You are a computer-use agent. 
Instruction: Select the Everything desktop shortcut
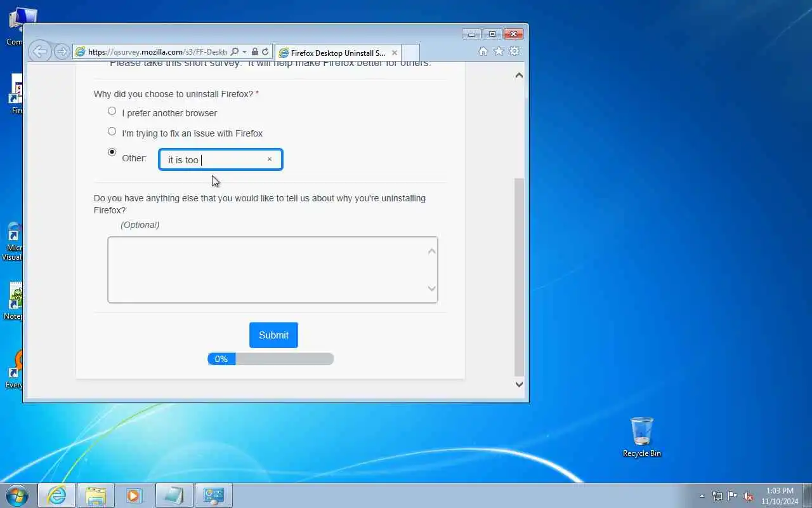tap(14, 370)
